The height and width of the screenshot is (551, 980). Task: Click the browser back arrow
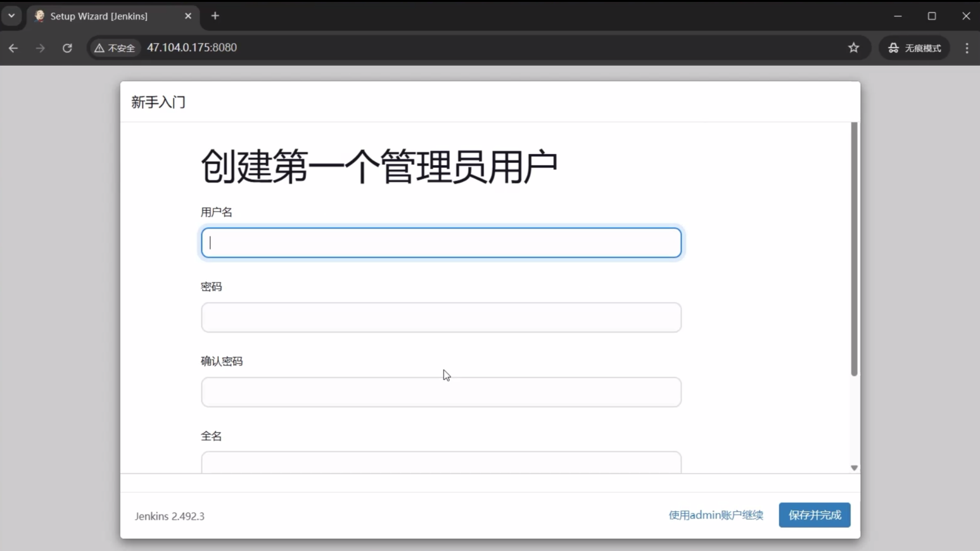coord(13,48)
